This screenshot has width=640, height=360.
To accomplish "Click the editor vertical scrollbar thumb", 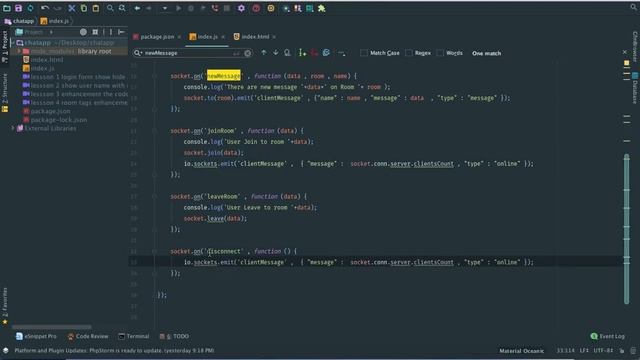I will point(627,229).
